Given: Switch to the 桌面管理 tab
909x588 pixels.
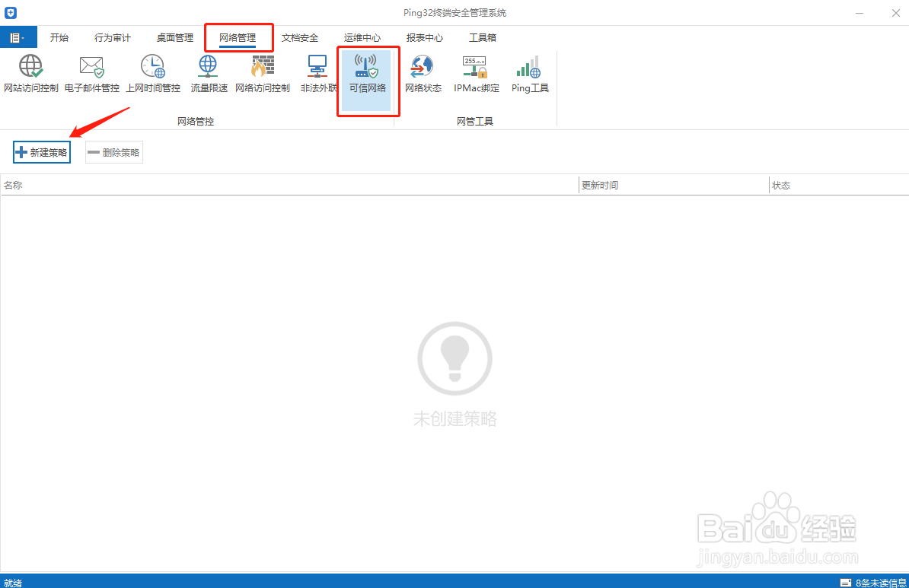Looking at the screenshot, I should pyautogui.click(x=174, y=38).
